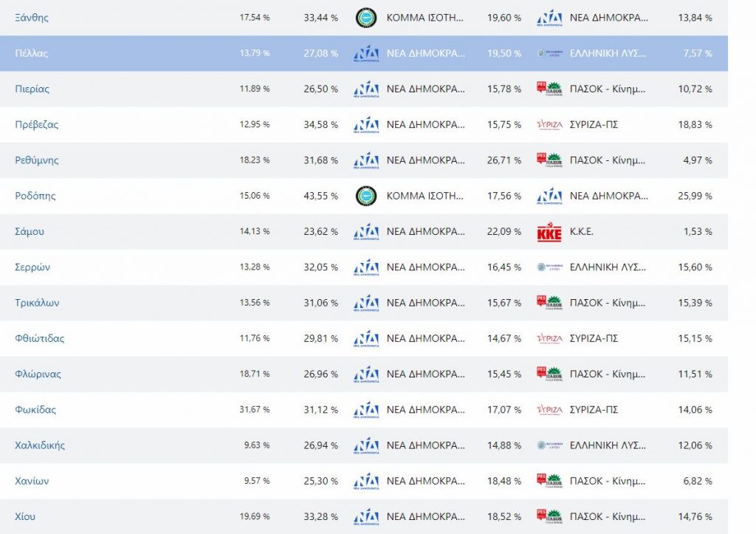The image size is (756, 534).
Task: Select the Ξάνθης region name
Action: pos(32,18)
